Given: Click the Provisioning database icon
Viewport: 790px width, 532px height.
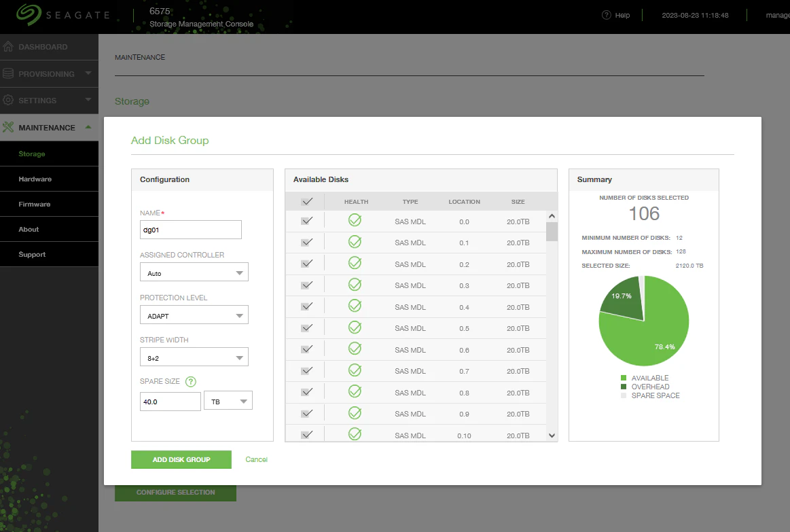Looking at the screenshot, I should 8,73.
